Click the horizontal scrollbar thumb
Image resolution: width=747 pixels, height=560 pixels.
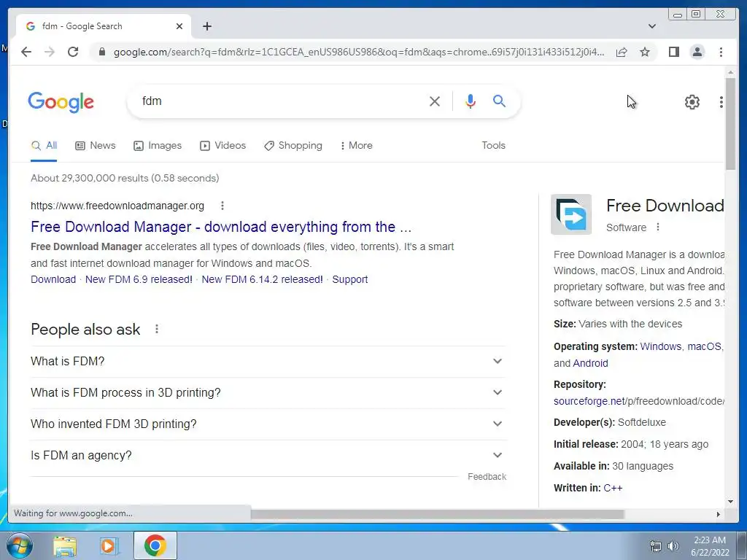[438, 514]
